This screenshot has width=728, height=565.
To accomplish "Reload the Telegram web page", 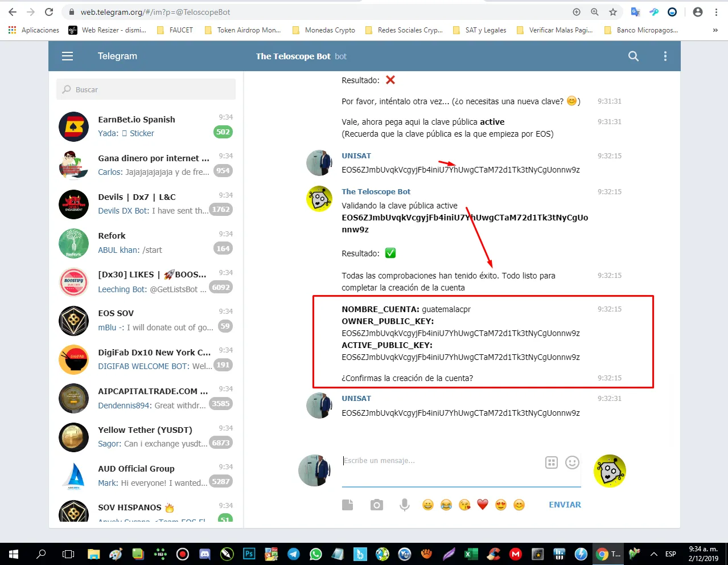I will pos(49,12).
